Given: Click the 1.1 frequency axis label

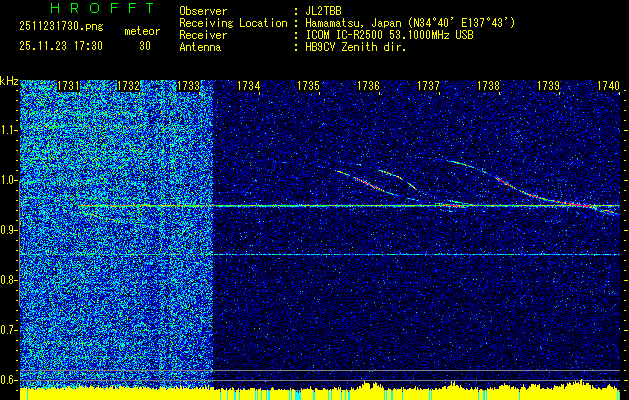Looking at the screenshot, I should (9, 130).
